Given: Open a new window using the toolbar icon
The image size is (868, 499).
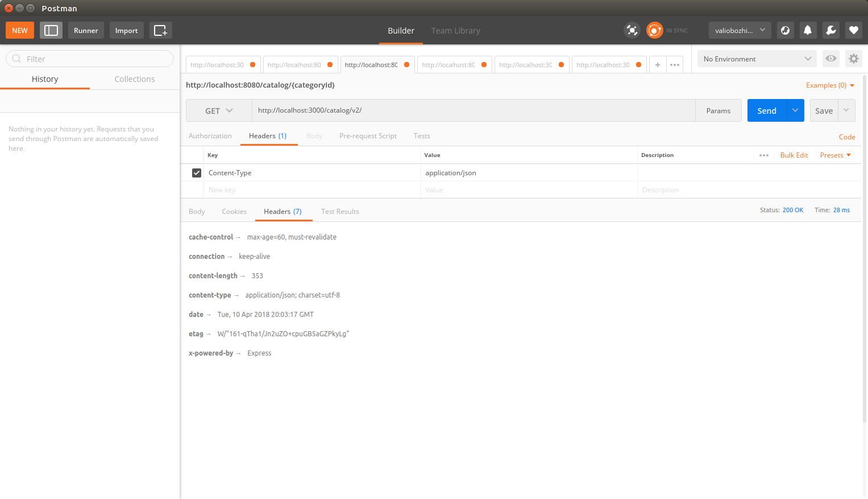Looking at the screenshot, I should pyautogui.click(x=161, y=30).
